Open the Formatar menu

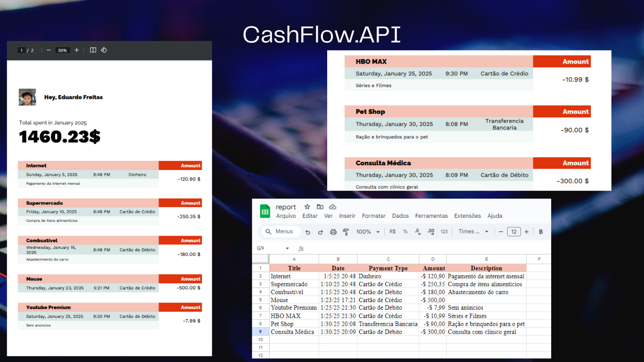click(x=374, y=216)
